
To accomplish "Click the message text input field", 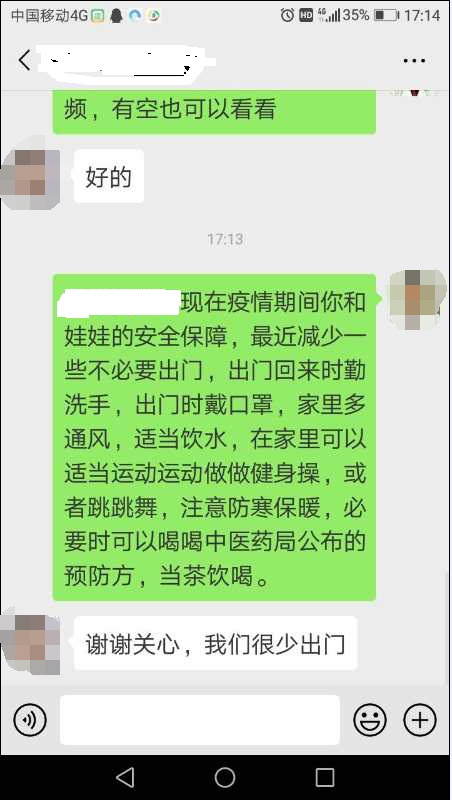I will click(x=200, y=720).
